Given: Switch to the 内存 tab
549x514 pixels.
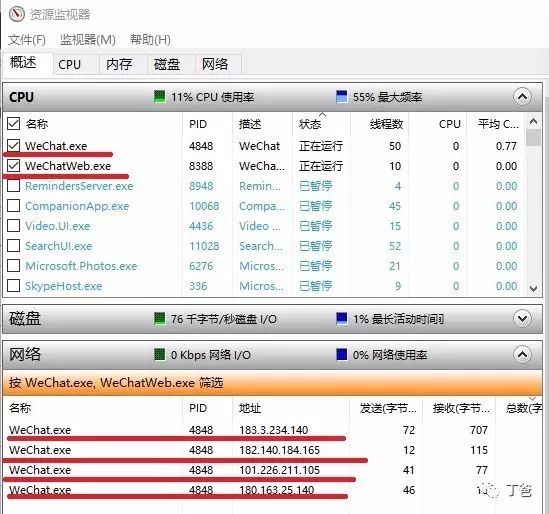Looking at the screenshot, I should [123, 64].
